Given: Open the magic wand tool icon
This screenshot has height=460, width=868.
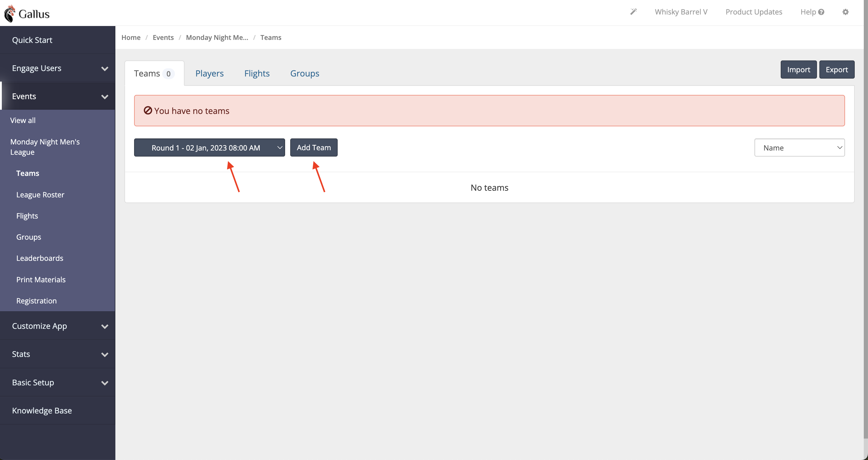Looking at the screenshot, I should point(633,12).
